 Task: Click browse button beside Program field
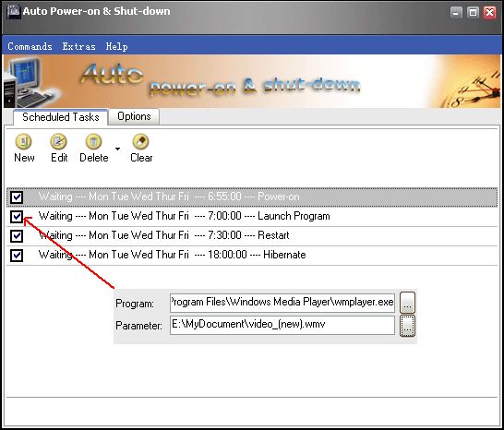coord(407,303)
